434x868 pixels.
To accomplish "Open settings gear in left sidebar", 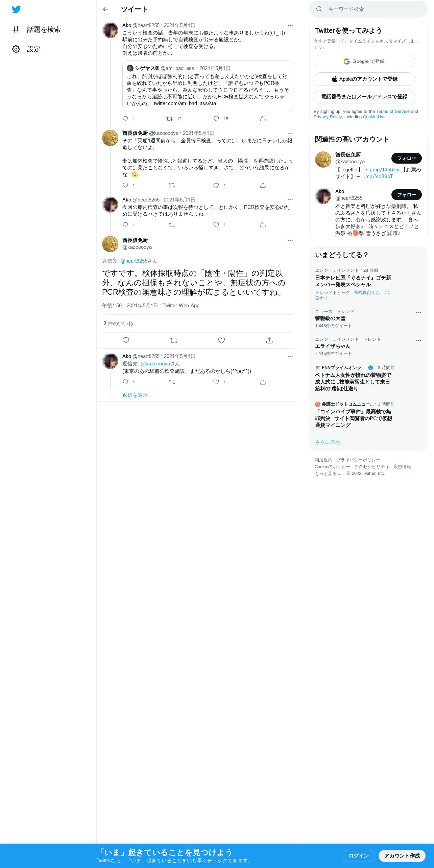I will [x=16, y=49].
